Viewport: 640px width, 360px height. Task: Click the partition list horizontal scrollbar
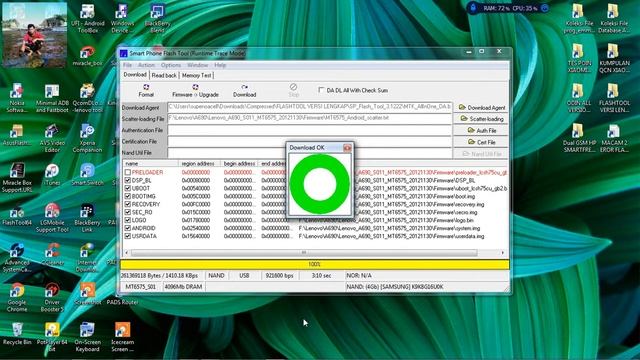(x=304, y=253)
